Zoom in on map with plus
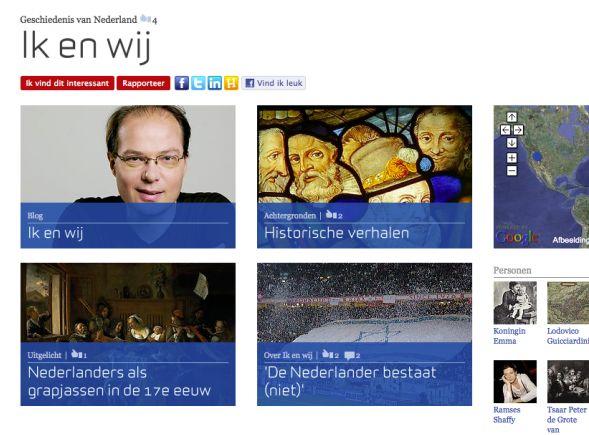 [x=512, y=158]
